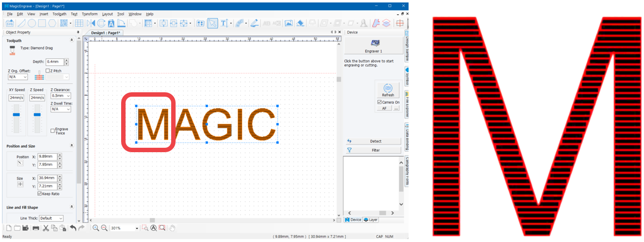Collapse the Position and Size section

(72, 146)
